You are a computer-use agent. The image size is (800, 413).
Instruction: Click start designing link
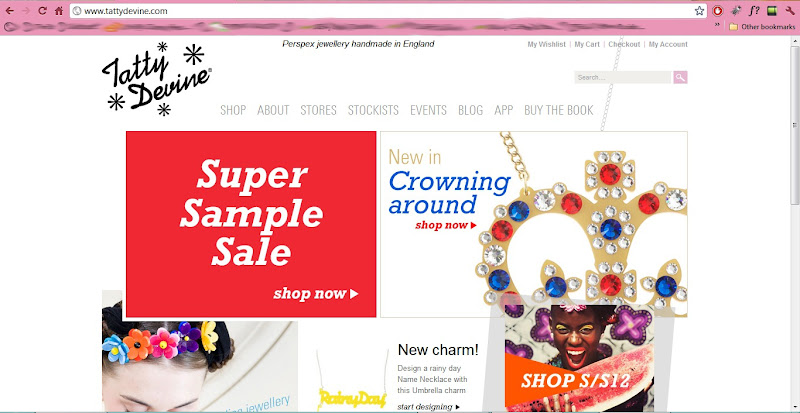(x=429, y=407)
